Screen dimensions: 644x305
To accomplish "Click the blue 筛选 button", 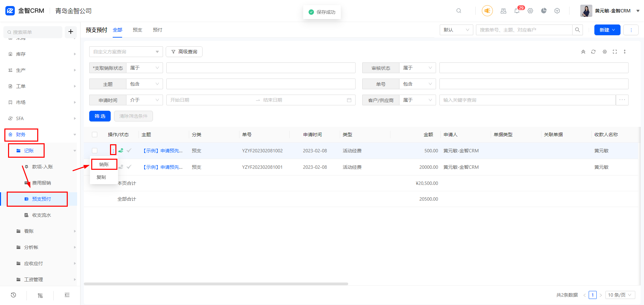I will coord(100,116).
